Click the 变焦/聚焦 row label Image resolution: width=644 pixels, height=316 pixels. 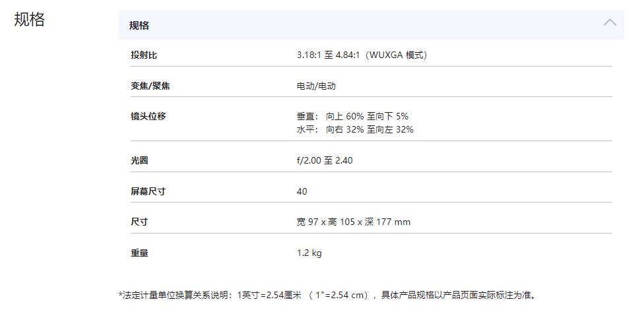[x=150, y=86]
